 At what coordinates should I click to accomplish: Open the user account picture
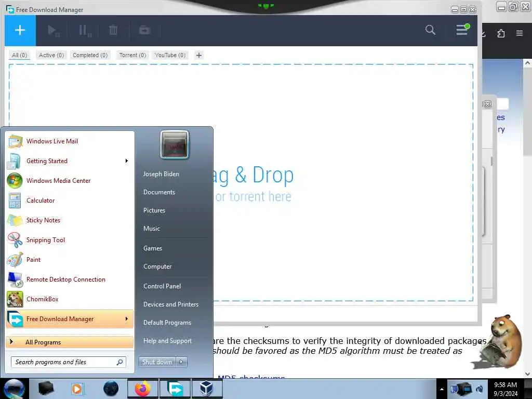[175, 144]
